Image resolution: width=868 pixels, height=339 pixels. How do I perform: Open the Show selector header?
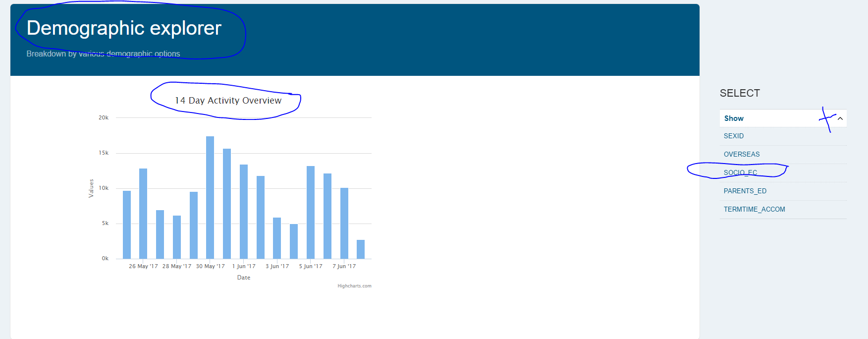(x=783, y=118)
